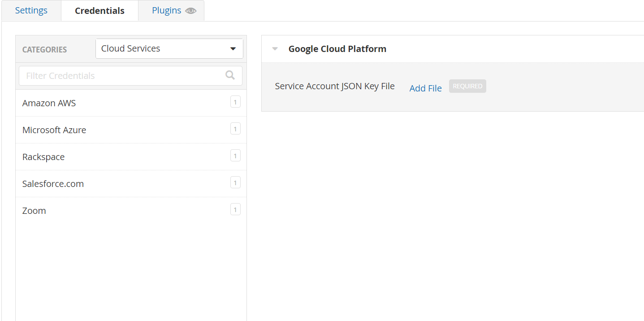This screenshot has height=321, width=644.
Task: Go to the Plugins tab
Action: pos(167,10)
